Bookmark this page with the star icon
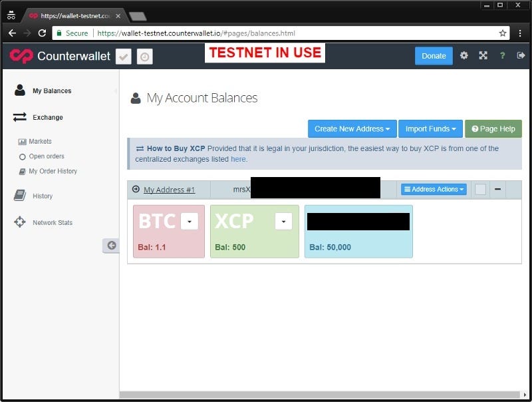 click(x=503, y=33)
